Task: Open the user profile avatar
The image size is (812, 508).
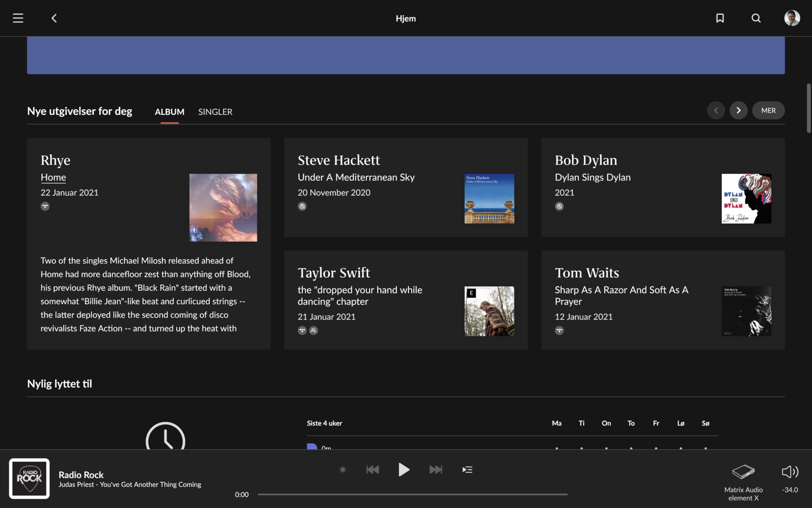Action: coord(792,18)
